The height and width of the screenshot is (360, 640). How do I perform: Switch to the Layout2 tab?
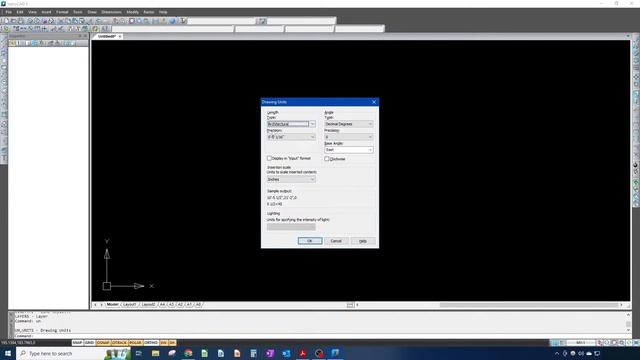point(148,304)
